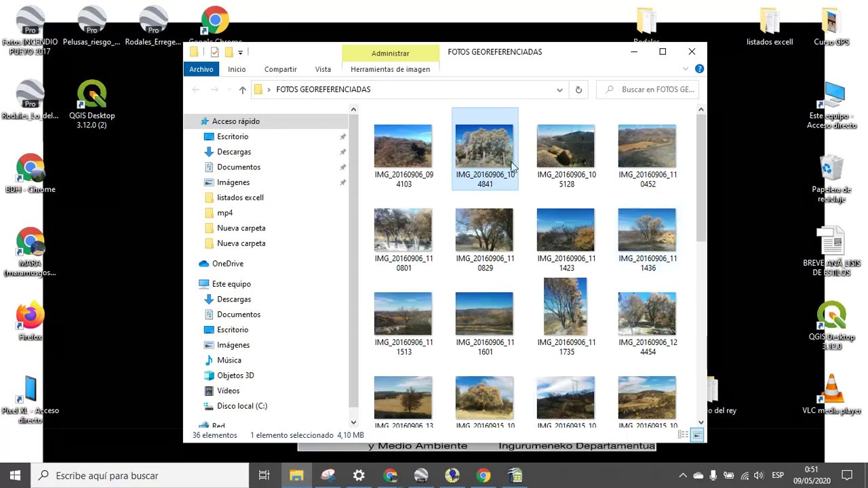Switch to large icons view in status bar

tap(697, 435)
